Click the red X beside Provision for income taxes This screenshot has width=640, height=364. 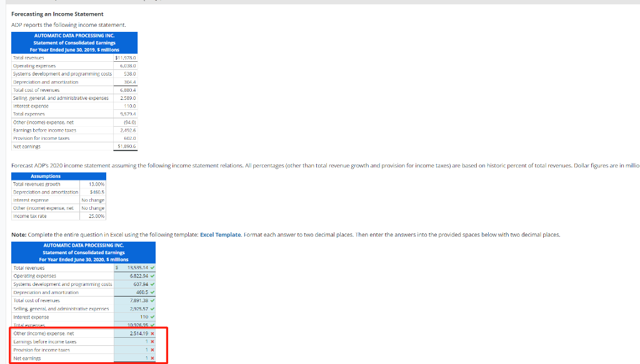(x=152, y=350)
